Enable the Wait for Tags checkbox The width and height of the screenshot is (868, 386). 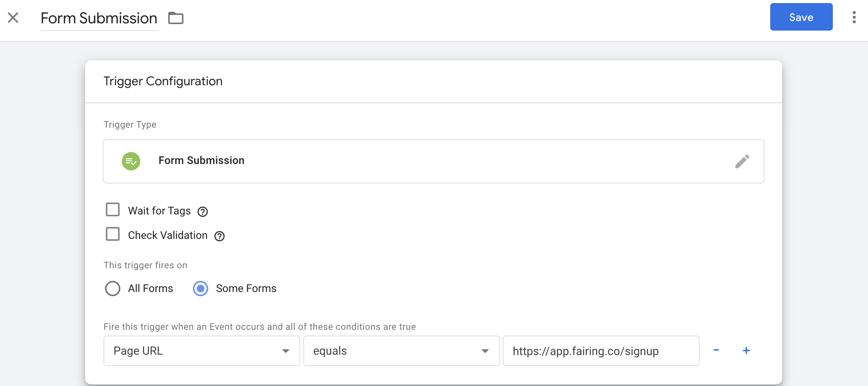[113, 210]
